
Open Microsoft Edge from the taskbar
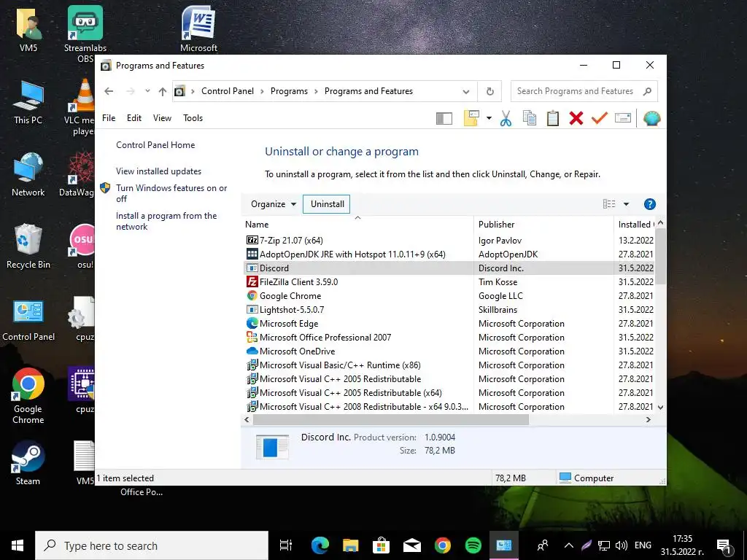[320, 545]
